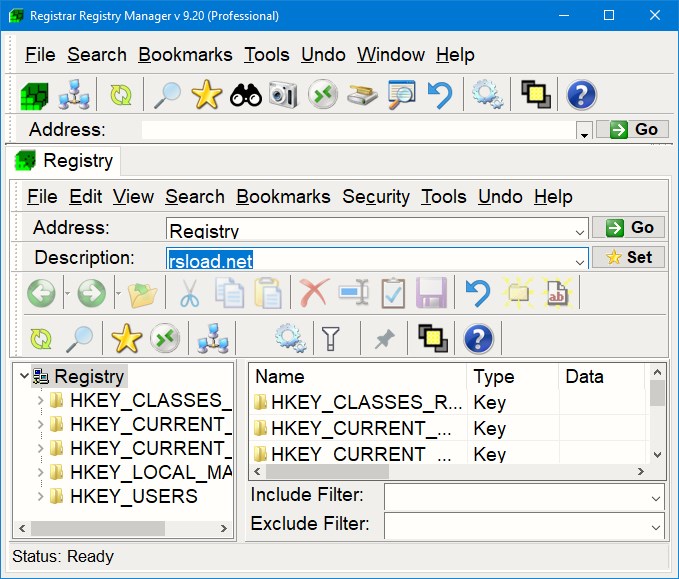679x579 pixels.
Task: Click the yellow cascading windows icon in main toolbar
Action: (535, 95)
